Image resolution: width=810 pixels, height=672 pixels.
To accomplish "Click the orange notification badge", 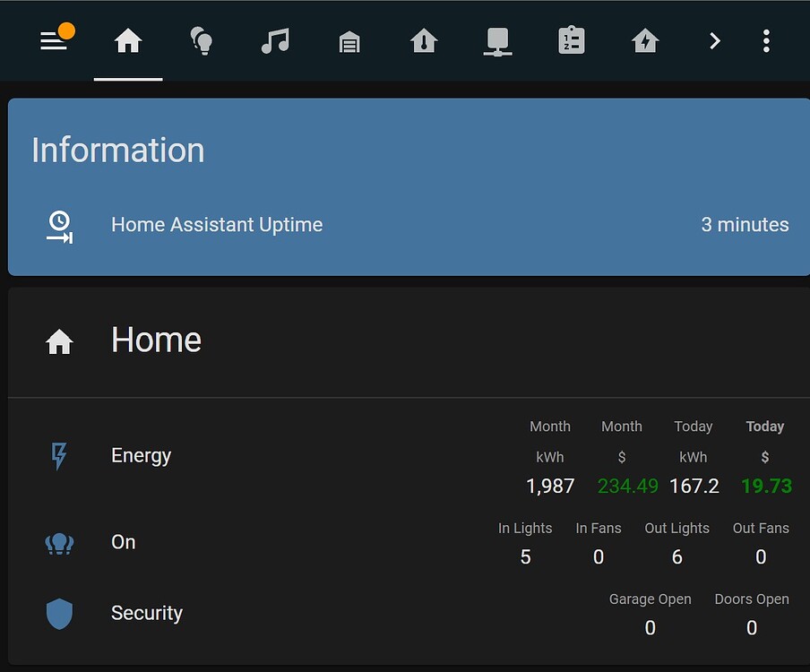I will 67,30.
